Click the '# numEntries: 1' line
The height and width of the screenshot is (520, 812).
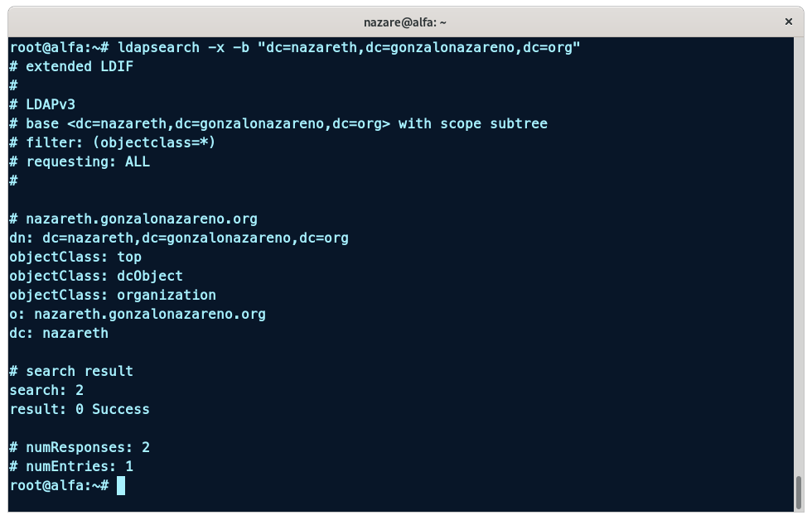pos(71,466)
